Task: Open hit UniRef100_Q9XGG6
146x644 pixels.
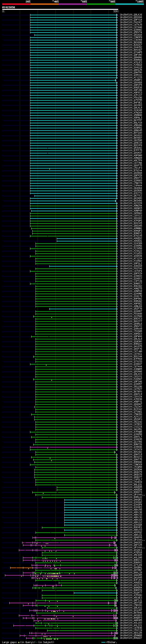Action: [131, 17]
